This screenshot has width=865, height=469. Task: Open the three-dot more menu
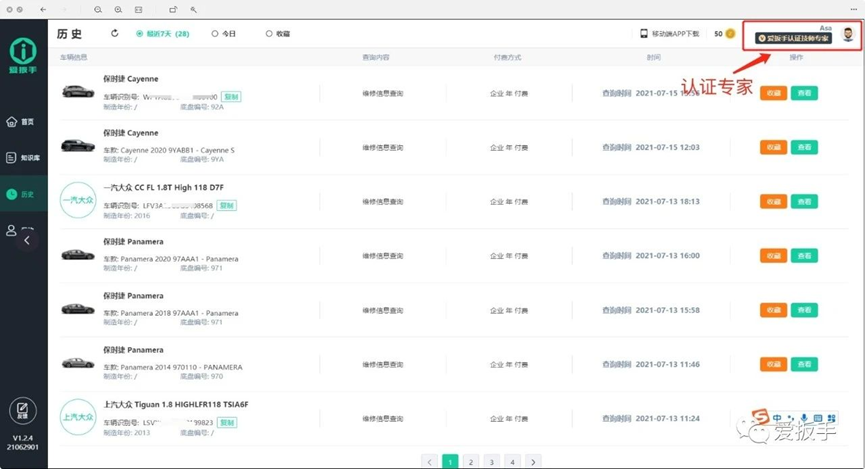(853, 9)
